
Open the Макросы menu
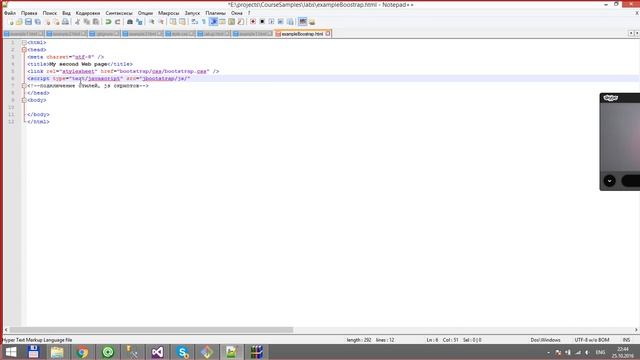click(169, 13)
